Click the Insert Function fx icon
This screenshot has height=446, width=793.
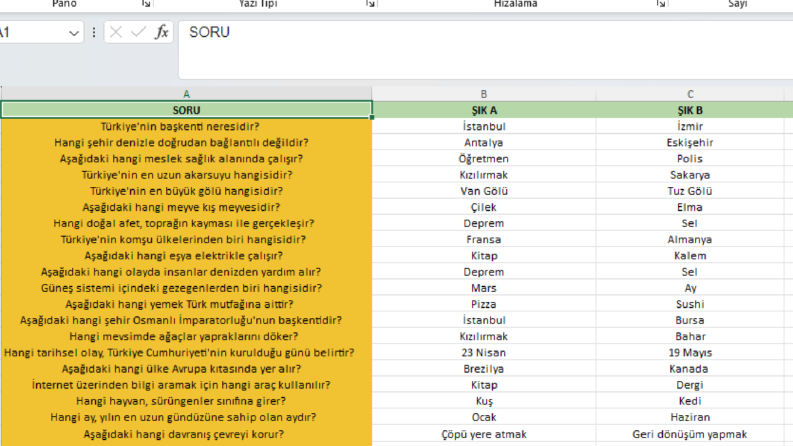(161, 32)
